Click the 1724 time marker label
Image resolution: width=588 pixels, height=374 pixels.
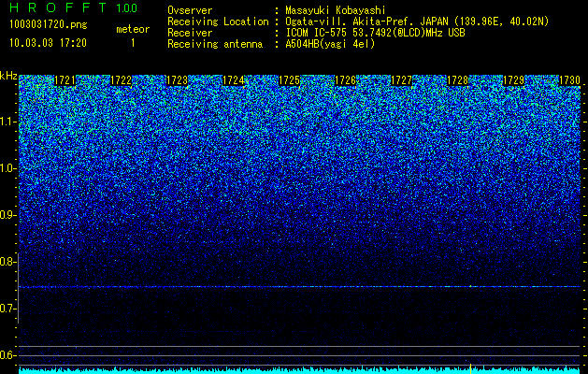(234, 80)
